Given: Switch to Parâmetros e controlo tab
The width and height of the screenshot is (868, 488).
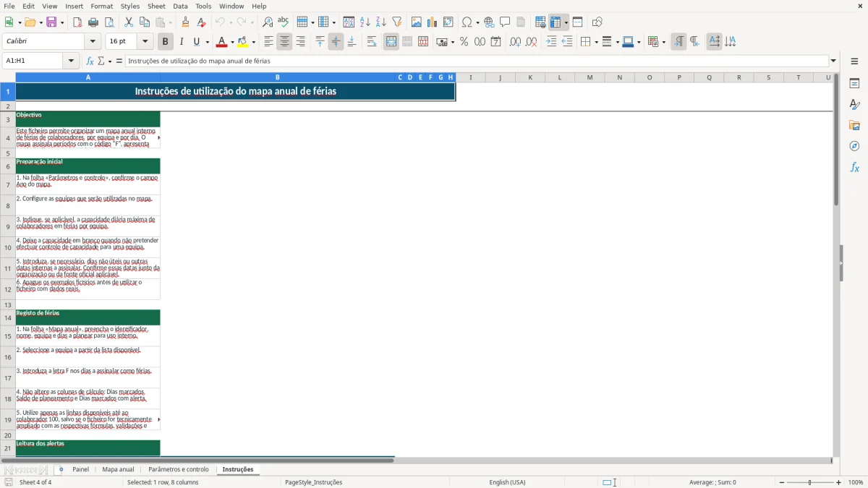Looking at the screenshot, I should tap(179, 469).
